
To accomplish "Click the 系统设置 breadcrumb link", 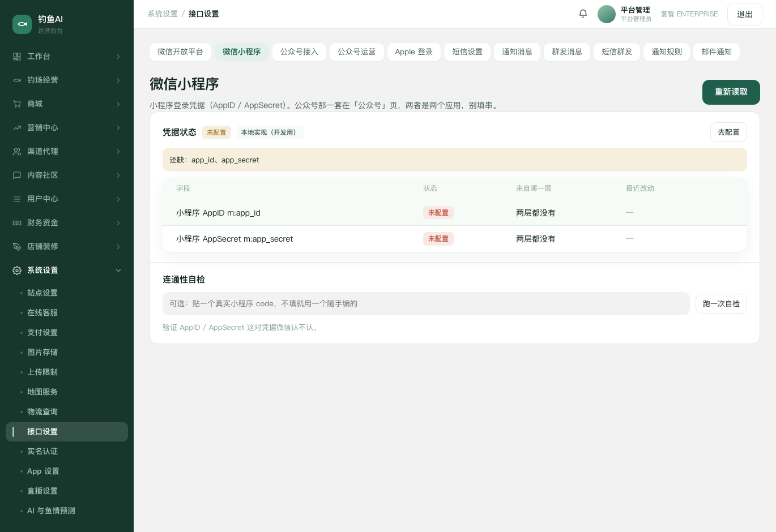I will 163,14.
